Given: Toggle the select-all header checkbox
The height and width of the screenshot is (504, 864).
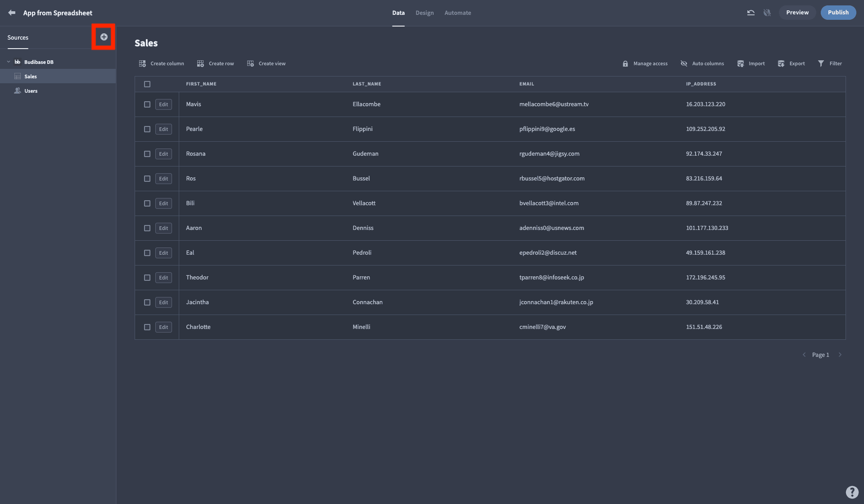Looking at the screenshot, I should [x=147, y=84].
